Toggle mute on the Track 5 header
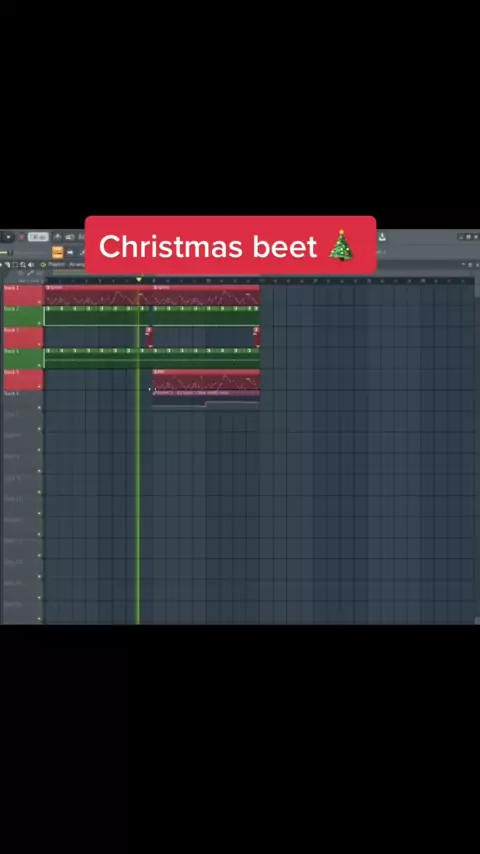The image size is (480, 854). pyautogui.click(x=39, y=386)
